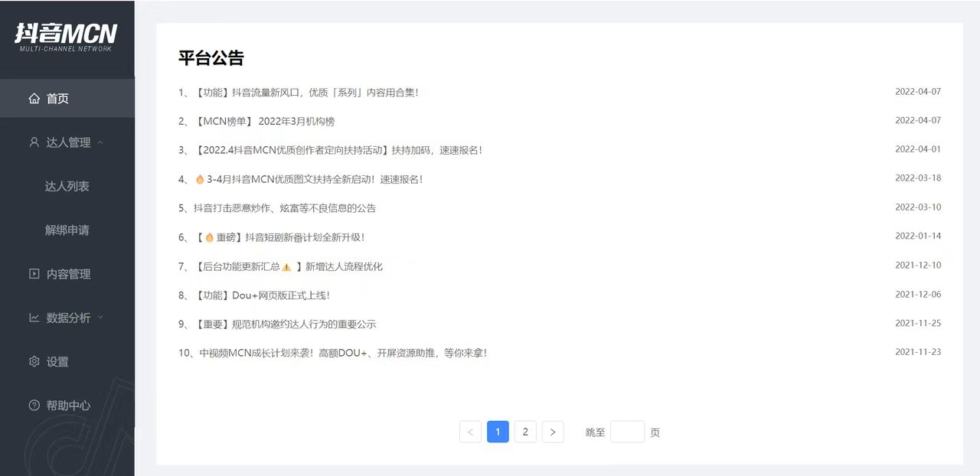Open 抖音短剧新番计划全新升级 announcement
This screenshot has height=476, width=980.
(272, 237)
